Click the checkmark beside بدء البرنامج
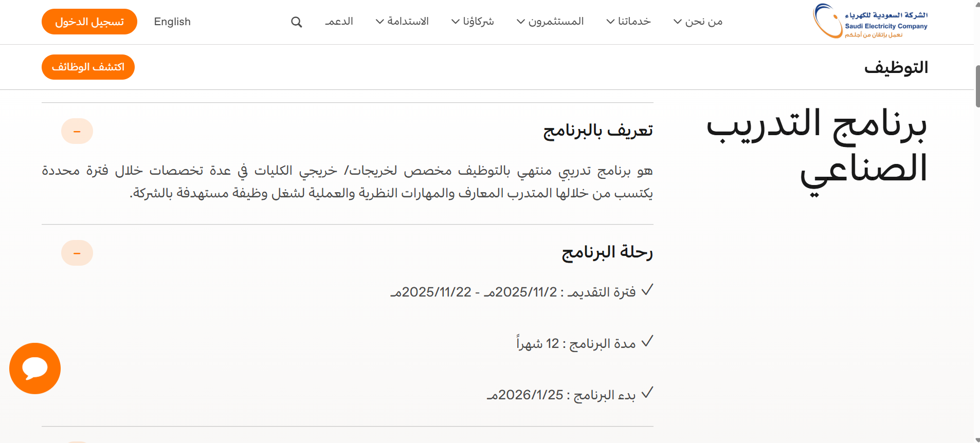Screen dimensions: 980x443 click(647, 393)
